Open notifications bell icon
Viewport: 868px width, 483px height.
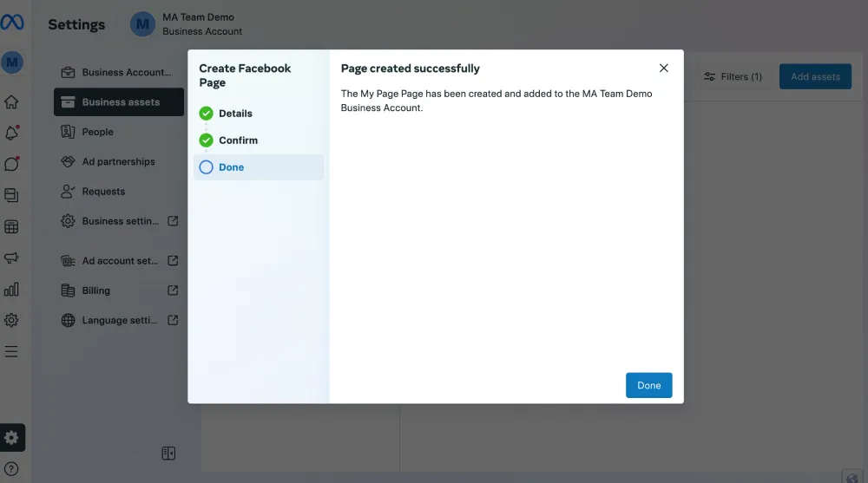click(11, 133)
